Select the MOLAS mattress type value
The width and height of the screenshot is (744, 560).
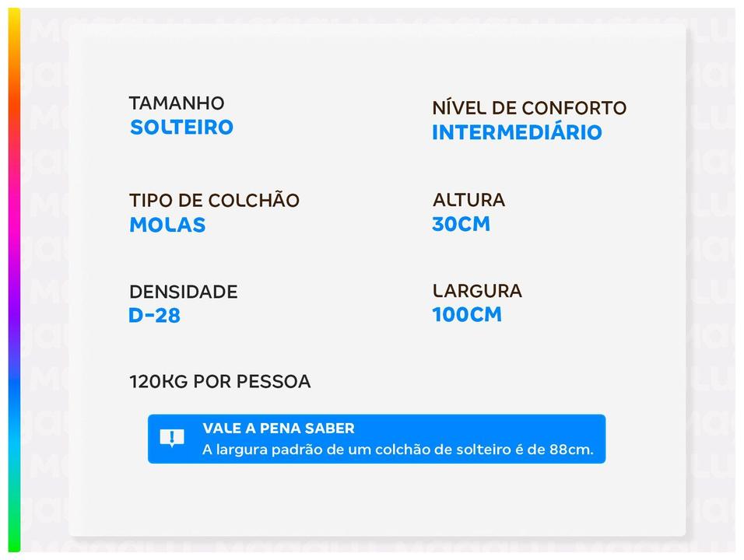[x=167, y=225]
